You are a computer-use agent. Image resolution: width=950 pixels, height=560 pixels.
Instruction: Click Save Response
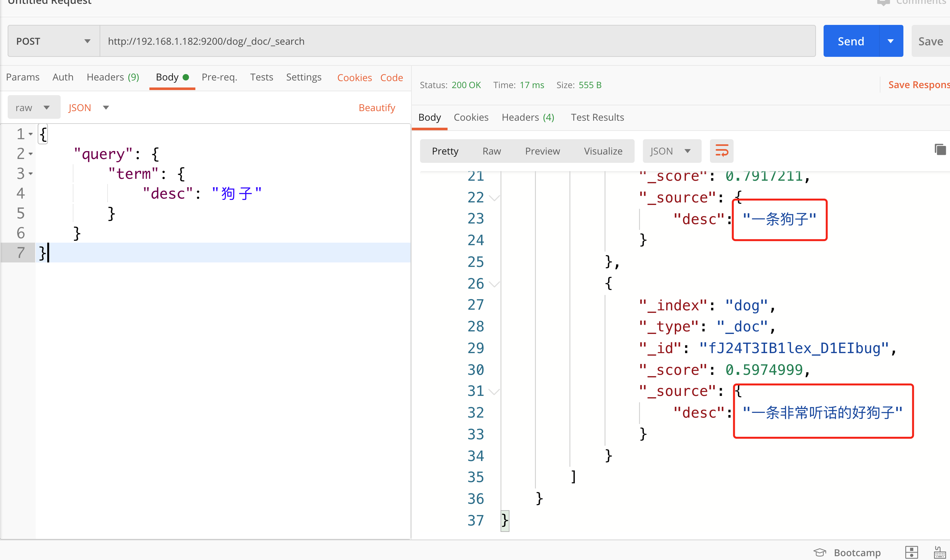[x=919, y=85]
